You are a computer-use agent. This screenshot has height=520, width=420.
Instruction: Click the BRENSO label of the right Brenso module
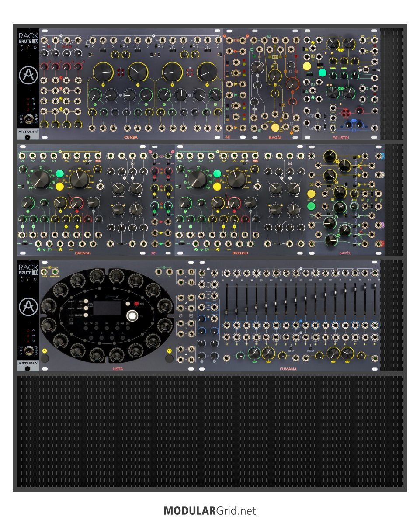click(x=240, y=253)
